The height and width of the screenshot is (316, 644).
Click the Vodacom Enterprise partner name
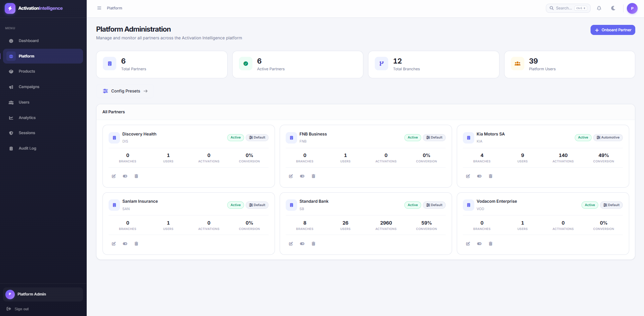(x=497, y=201)
